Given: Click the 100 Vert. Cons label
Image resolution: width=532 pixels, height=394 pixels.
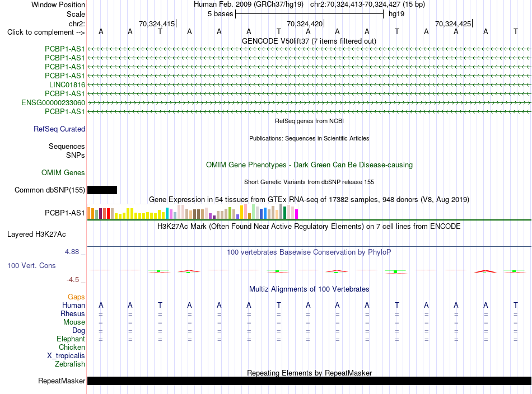Looking at the screenshot, I should pyautogui.click(x=31, y=265).
